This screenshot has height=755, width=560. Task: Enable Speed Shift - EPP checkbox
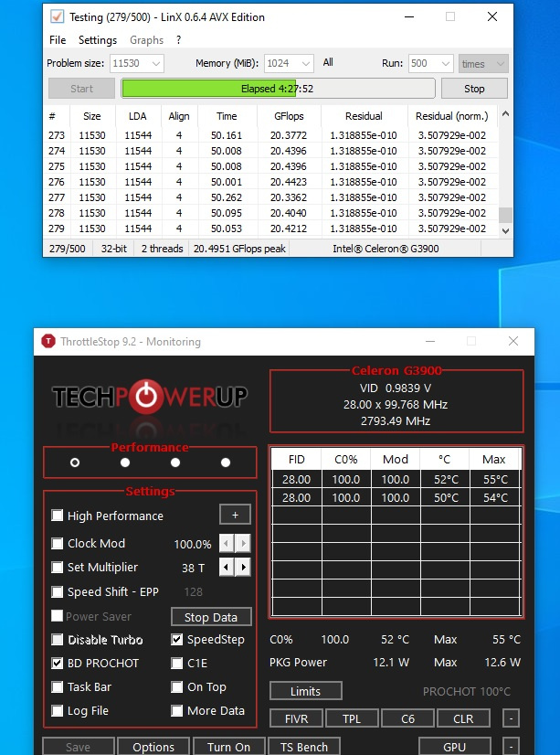pos(58,591)
